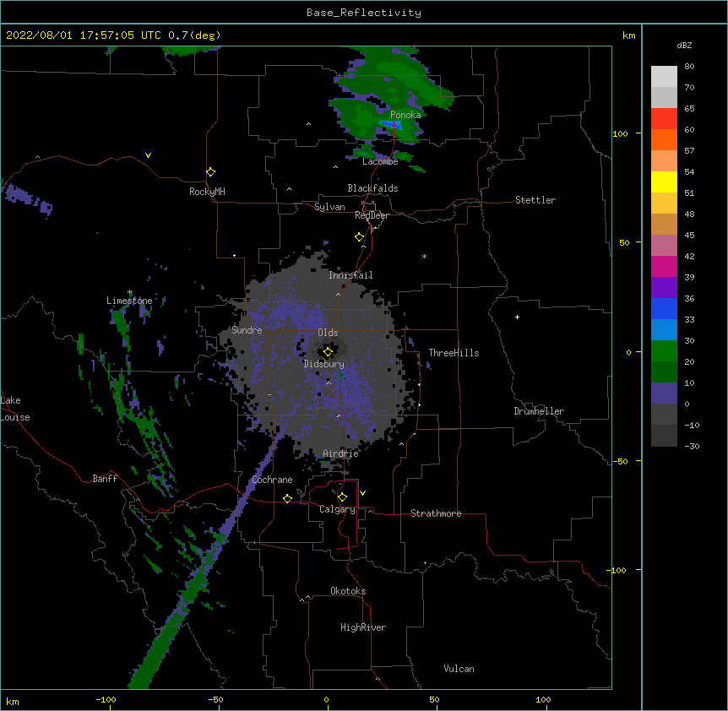Click the Cochrane label

pyautogui.click(x=272, y=480)
